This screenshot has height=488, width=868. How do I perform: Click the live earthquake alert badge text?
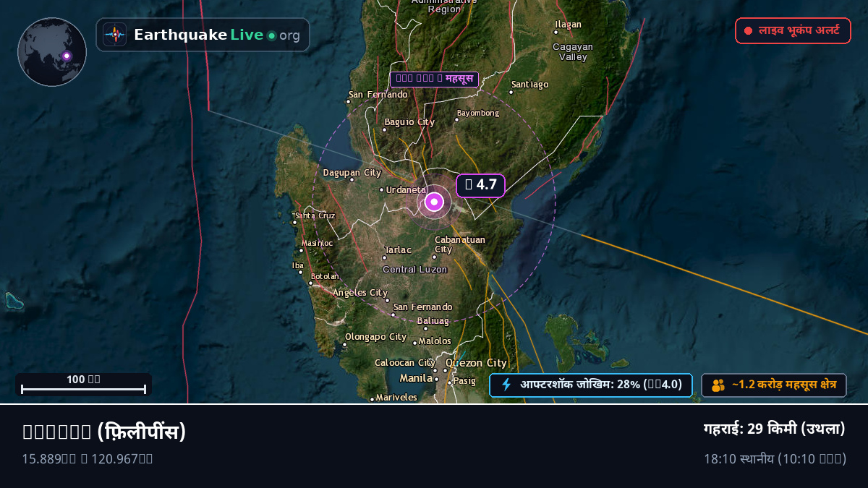pyautogui.click(x=799, y=31)
